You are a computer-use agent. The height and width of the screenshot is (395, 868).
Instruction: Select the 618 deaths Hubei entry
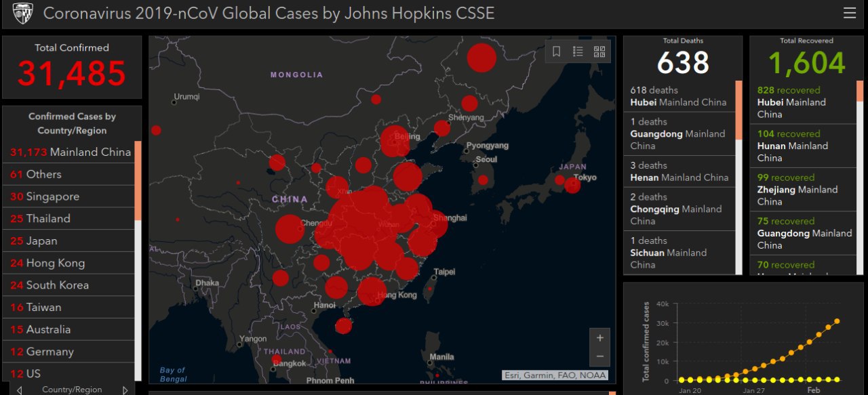(x=679, y=96)
